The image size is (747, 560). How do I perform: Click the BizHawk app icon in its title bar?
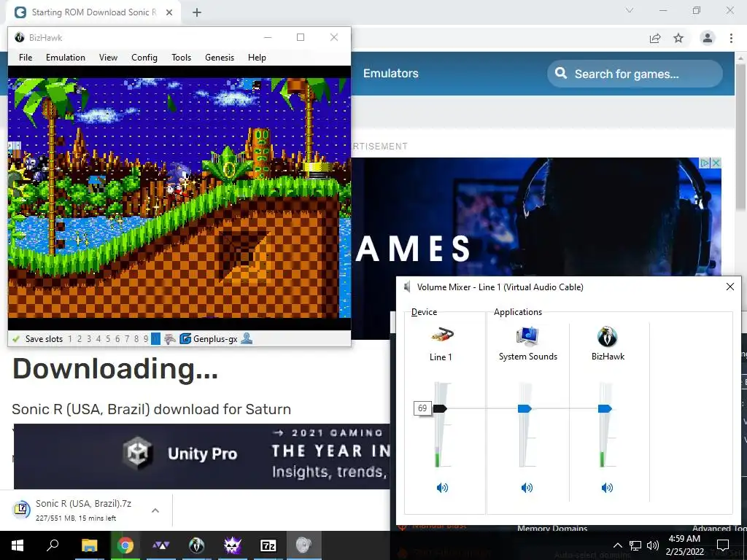tap(20, 37)
